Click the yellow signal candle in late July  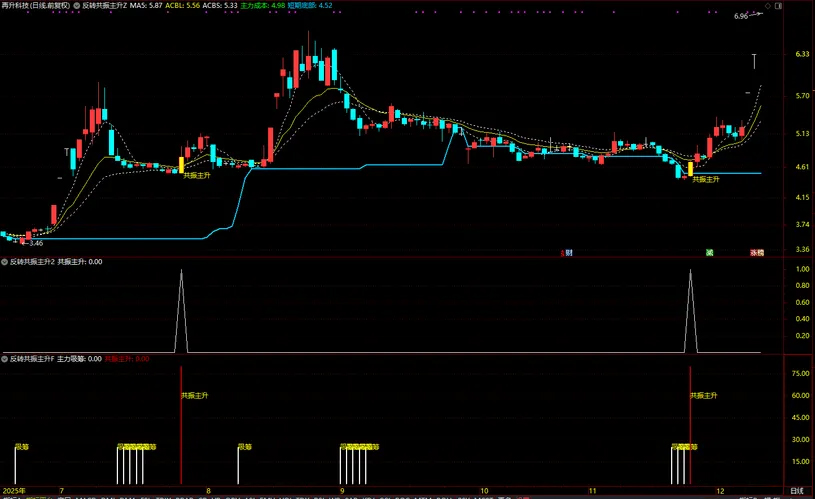point(181,165)
